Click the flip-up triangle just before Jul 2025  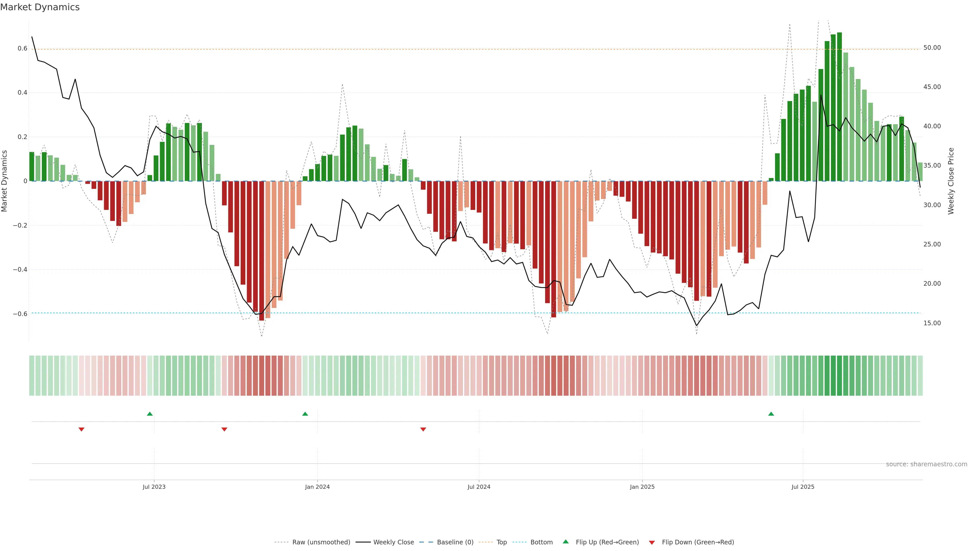(771, 414)
